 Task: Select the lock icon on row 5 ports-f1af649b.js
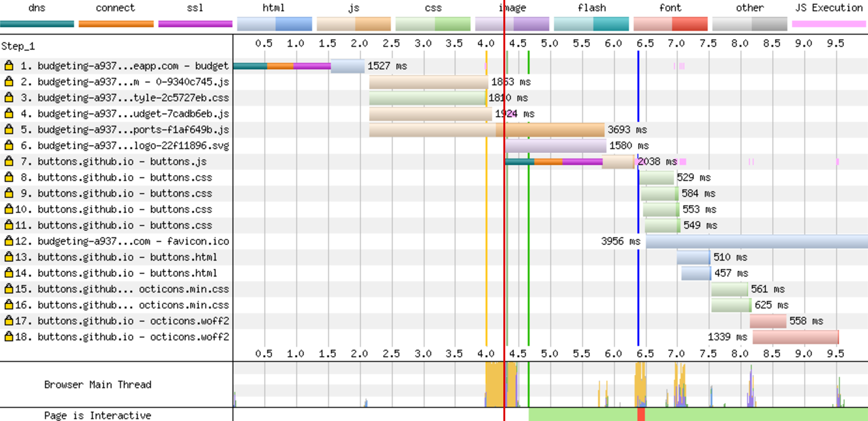8,129
